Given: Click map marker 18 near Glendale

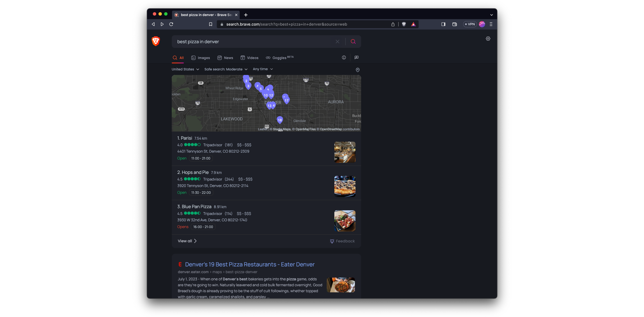Looking at the screenshot, I should [280, 120].
